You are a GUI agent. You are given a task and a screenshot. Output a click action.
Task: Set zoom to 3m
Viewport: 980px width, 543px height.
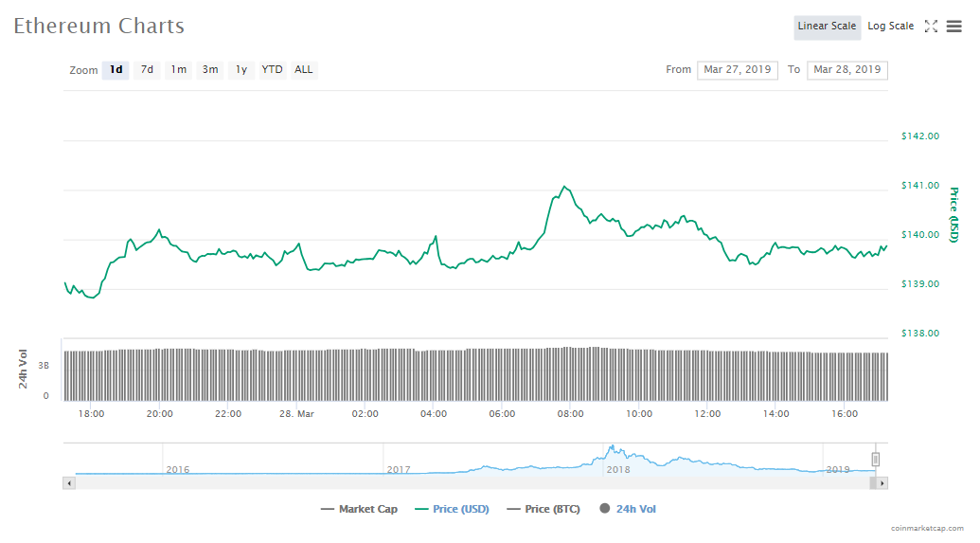click(210, 69)
